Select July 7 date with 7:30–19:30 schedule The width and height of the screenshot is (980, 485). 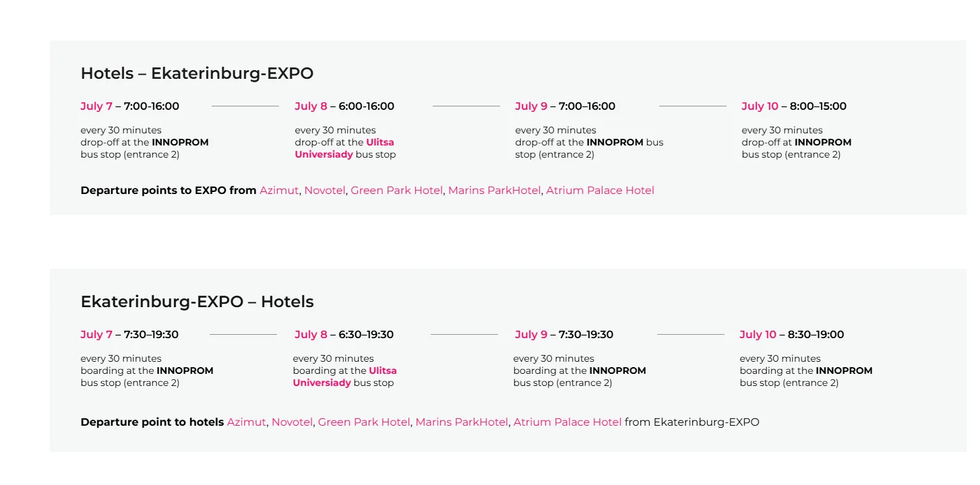pyautogui.click(x=96, y=335)
